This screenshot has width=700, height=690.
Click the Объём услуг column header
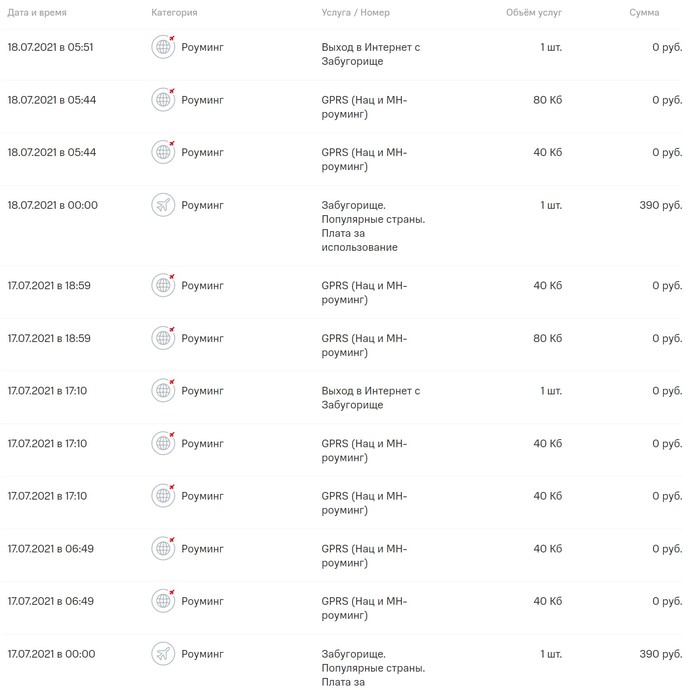click(x=534, y=12)
